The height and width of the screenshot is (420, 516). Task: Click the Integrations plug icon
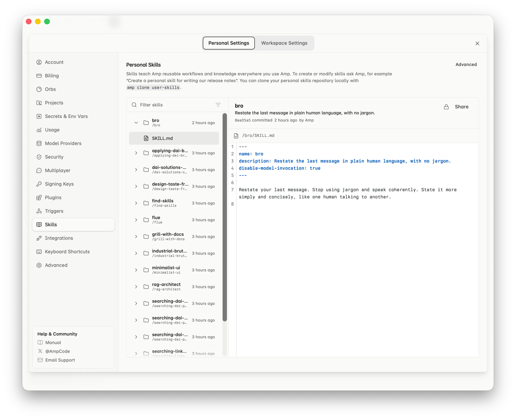[39, 238]
